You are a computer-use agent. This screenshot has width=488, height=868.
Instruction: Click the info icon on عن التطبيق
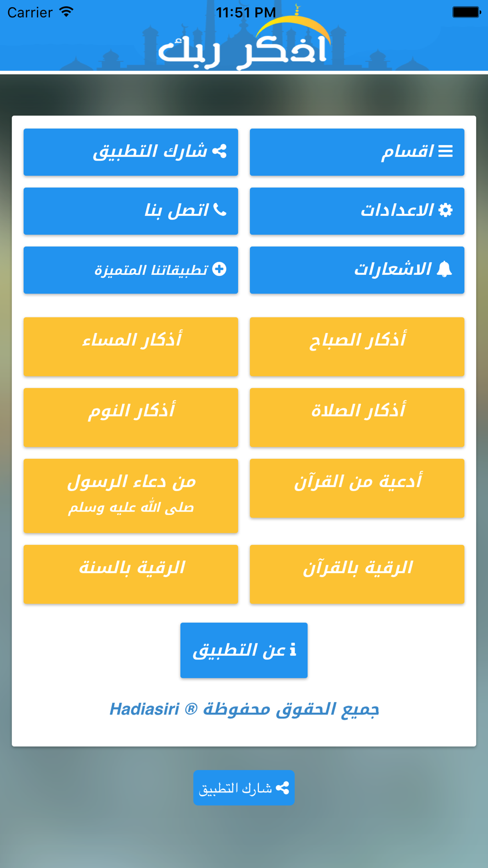coord(293,650)
